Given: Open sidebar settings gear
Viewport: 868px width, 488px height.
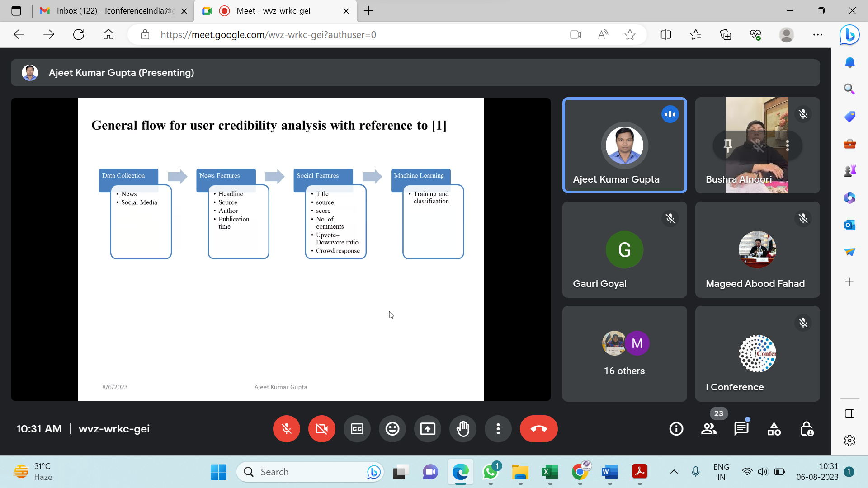Looking at the screenshot, I should 849,441.
